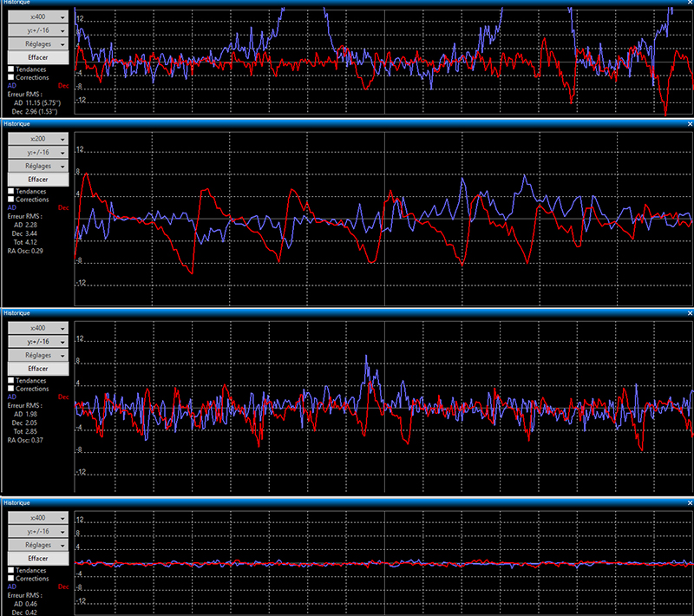Toggle Corrections in panel showing AD 1.98
This screenshot has height=616, width=694.
click(11, 388)
